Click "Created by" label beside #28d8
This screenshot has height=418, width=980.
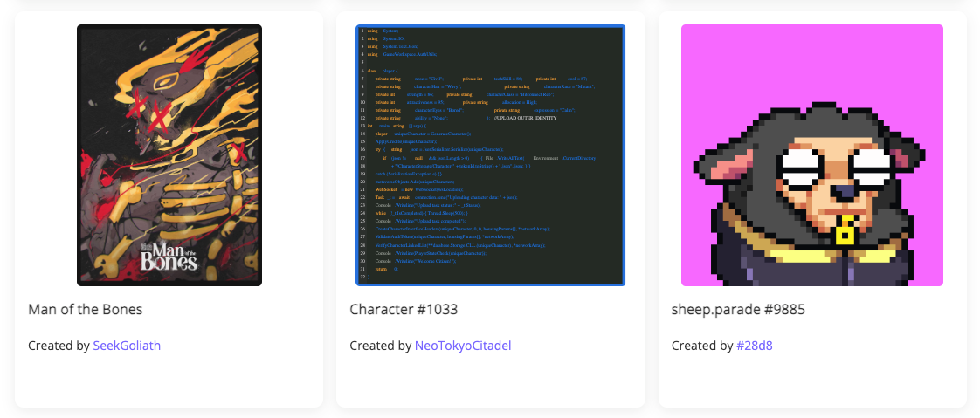(702, 346)
